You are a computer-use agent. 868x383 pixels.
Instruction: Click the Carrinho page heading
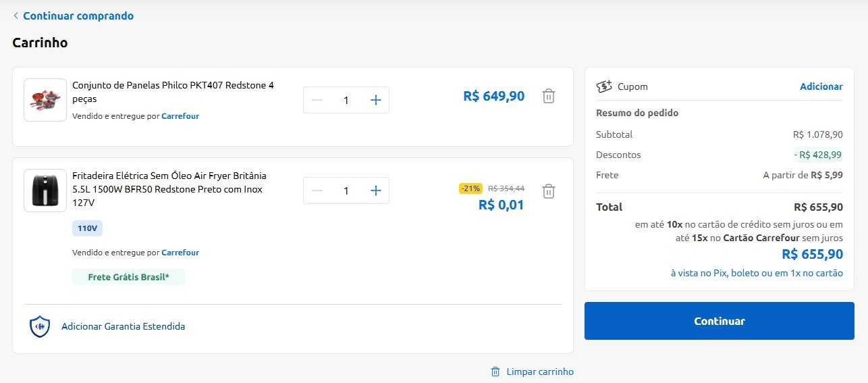click(x=40, y=43)
